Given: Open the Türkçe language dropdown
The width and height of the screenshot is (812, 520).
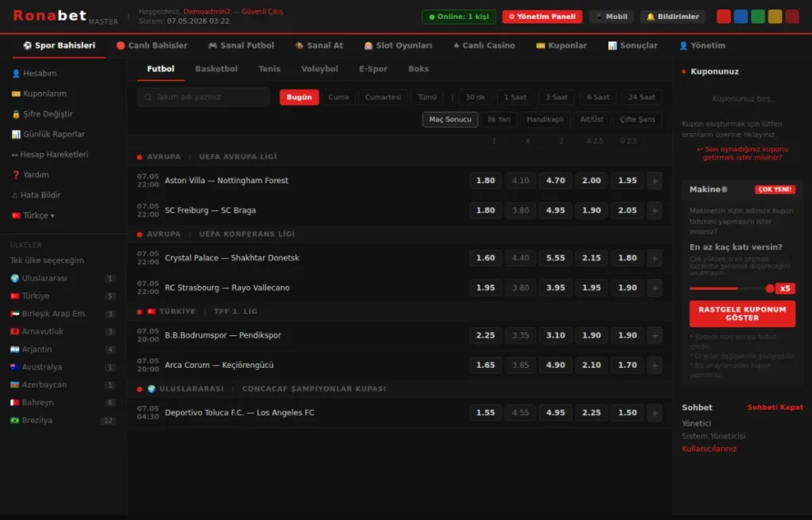Looking at the screenshot, I should (33, 216).
